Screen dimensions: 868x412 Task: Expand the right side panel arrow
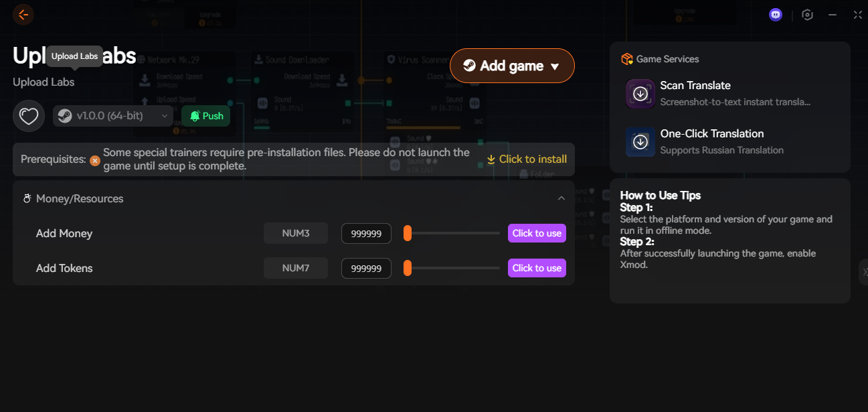click(x=864, y=271)
